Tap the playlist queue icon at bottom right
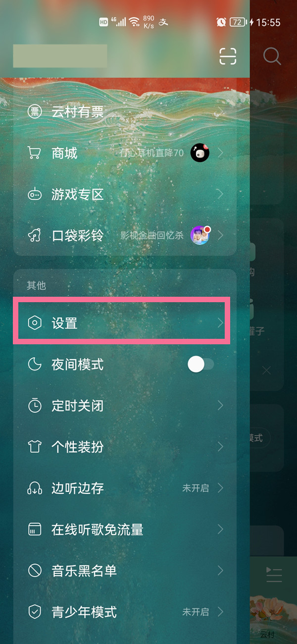The image size is (297, 644). [274, 575]
